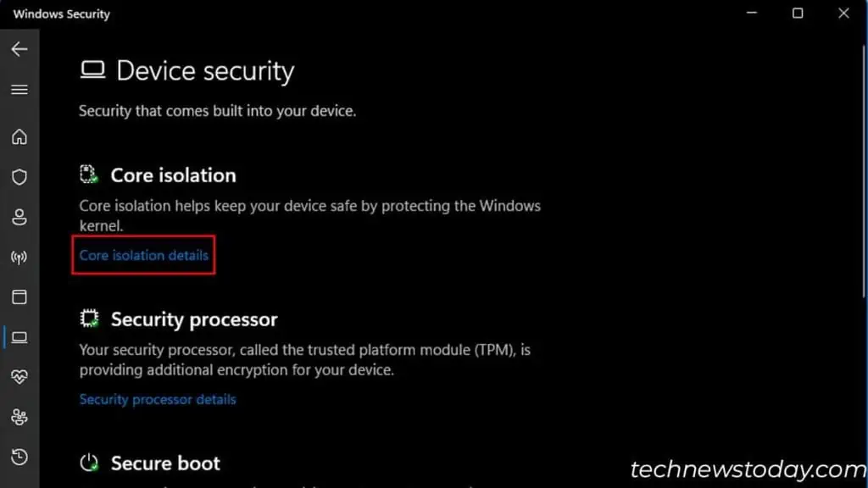The height and width of the screenshot is (488, 868).
Task: Click the Security processor chip icon
Action: coord(88,318)
